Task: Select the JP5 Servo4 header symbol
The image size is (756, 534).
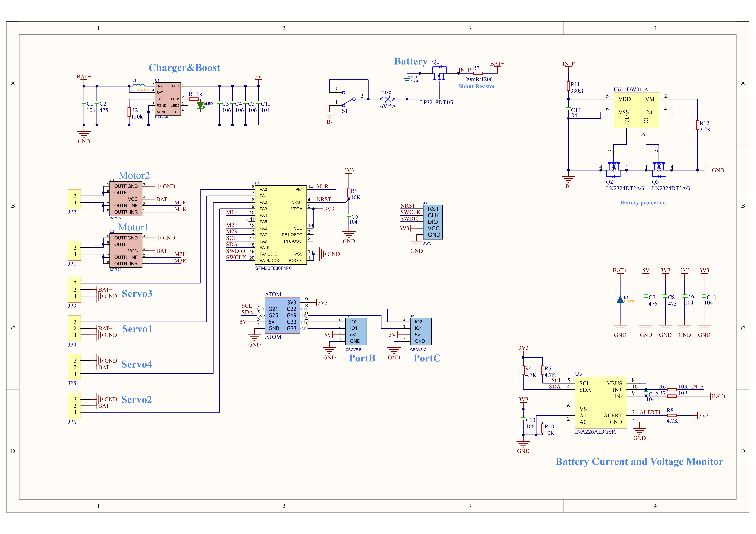Action: 74,367
